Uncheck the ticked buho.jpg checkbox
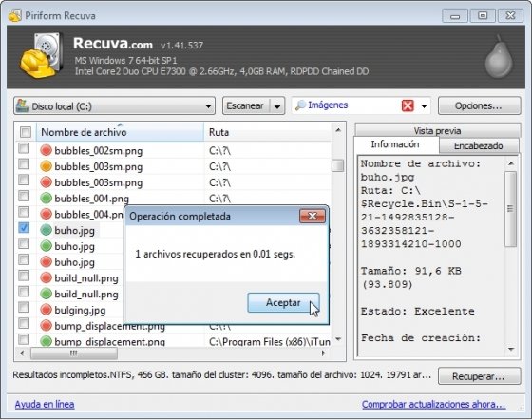The height and width of the screenshot is (420, 532). (24, 228)
